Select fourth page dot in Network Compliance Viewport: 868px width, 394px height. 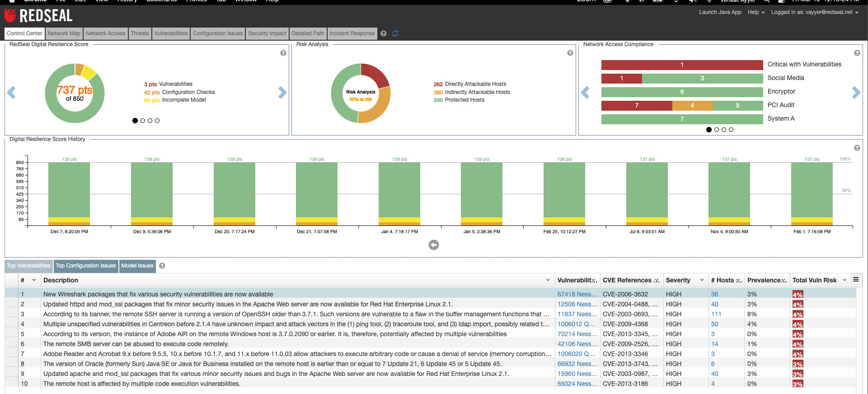(731, 130)
